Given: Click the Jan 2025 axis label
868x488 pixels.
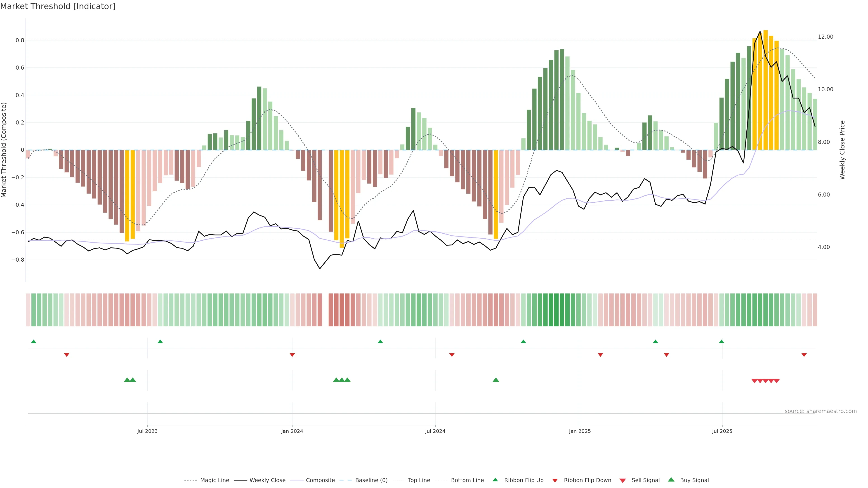Looking at the screenshot, I should [x=580, y=431].
